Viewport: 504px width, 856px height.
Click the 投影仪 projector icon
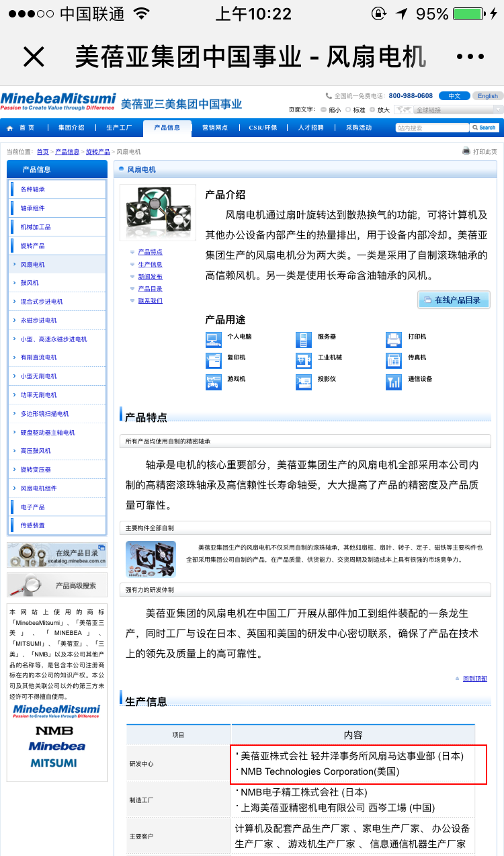point(304,382)
